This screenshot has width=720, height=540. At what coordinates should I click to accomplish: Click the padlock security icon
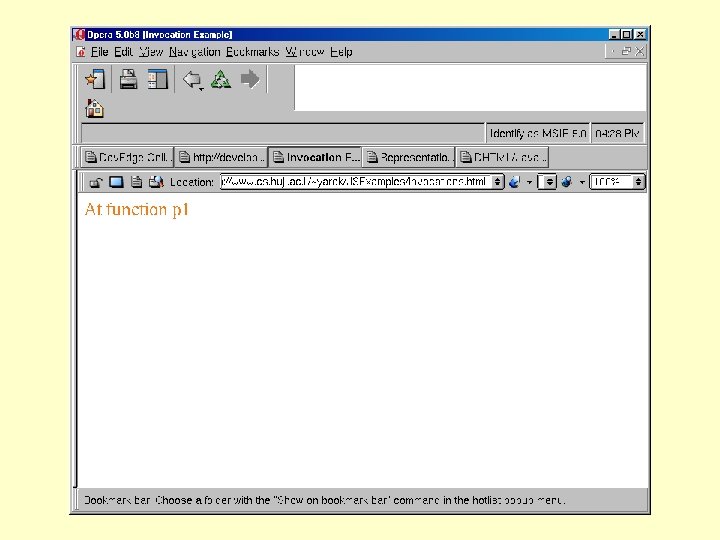coord(95,182)
